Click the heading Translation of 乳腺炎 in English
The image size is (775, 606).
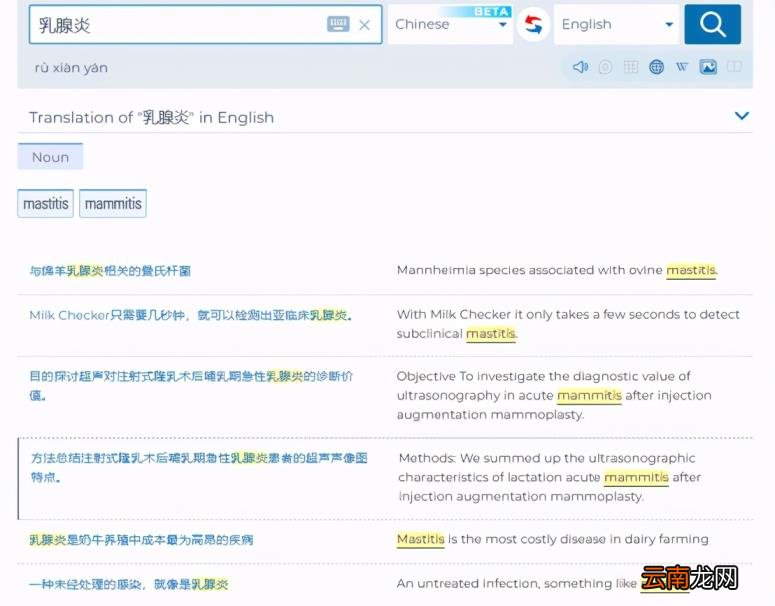(151, 118)
